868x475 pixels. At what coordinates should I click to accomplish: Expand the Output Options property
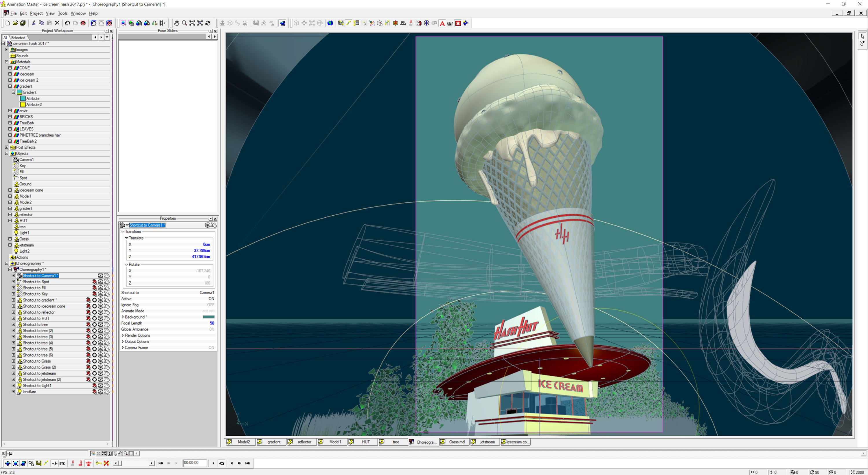tap(123, 342)
